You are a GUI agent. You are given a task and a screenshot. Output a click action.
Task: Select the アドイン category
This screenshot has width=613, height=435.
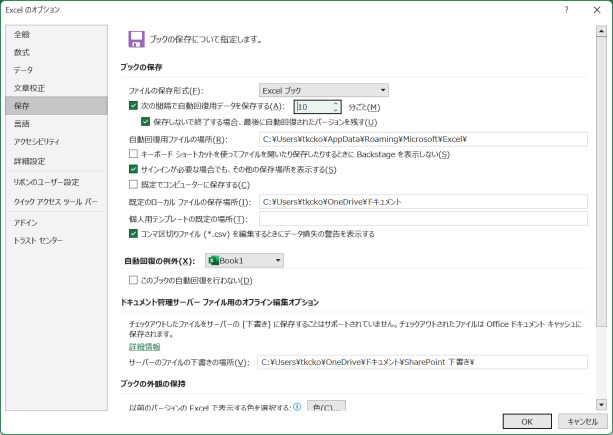pos(56,222)
